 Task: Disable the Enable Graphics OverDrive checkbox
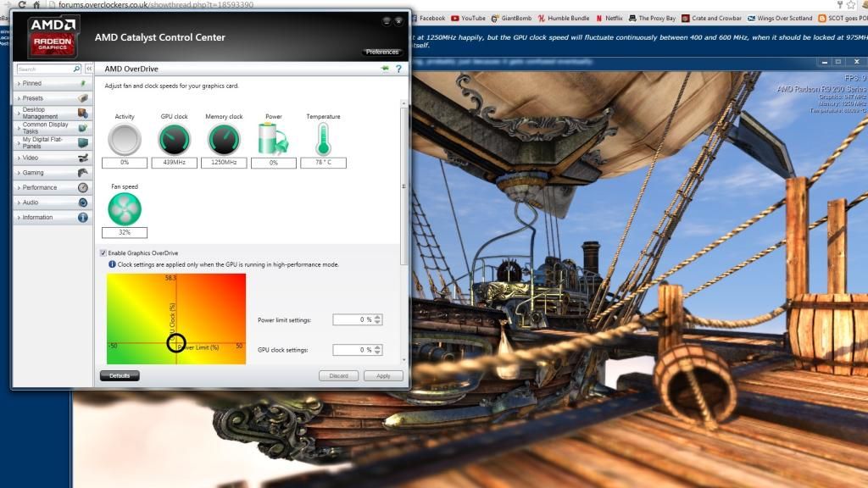pos(103,253)
